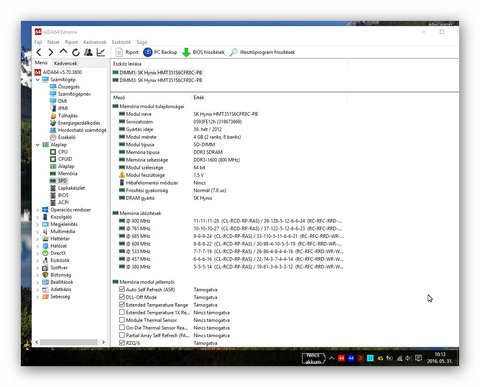480x387 pixels.
Task: Expand the Operációs rendszer node
Action: [x=38, y=210]
